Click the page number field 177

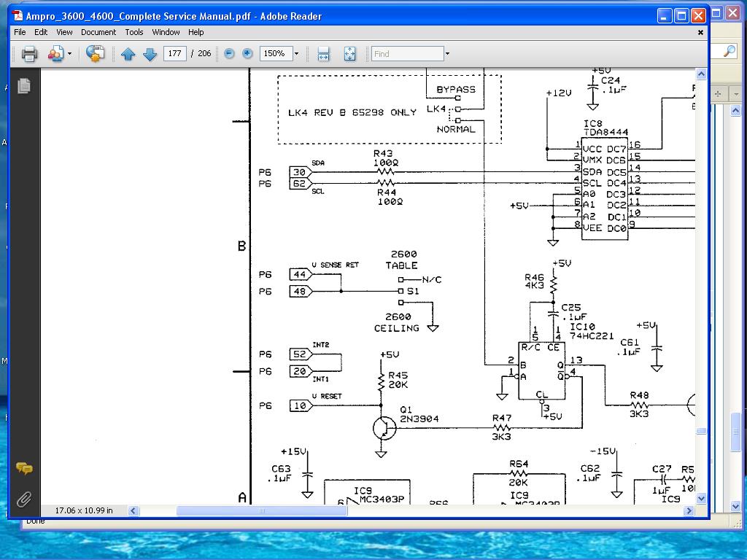pyautogui.click(x=175, y=53)
